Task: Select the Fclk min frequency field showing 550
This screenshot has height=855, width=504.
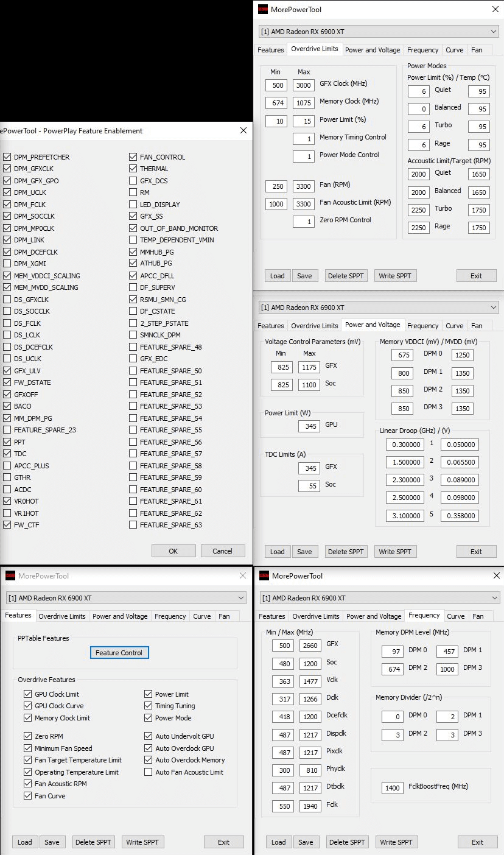Action: 283,806
